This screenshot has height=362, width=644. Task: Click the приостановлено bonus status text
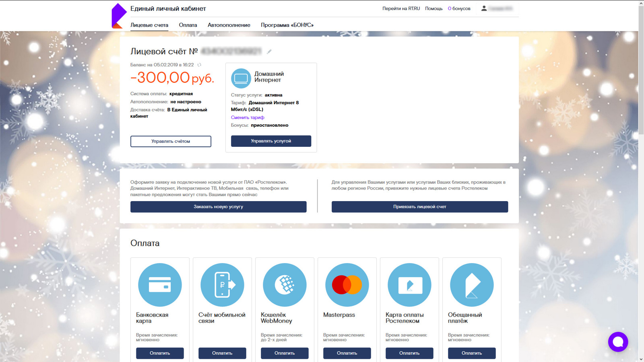pos(270,125)
